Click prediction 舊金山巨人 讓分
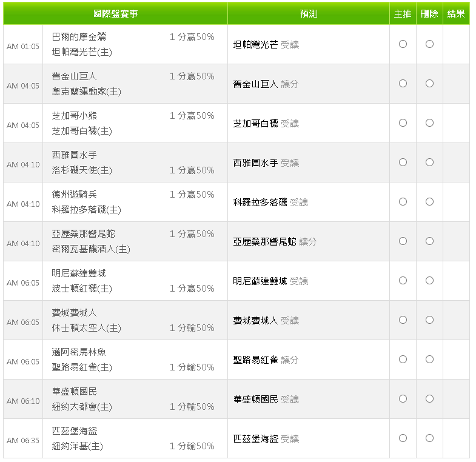The height and width of the screenshot is (462, 476). [266, 84]
